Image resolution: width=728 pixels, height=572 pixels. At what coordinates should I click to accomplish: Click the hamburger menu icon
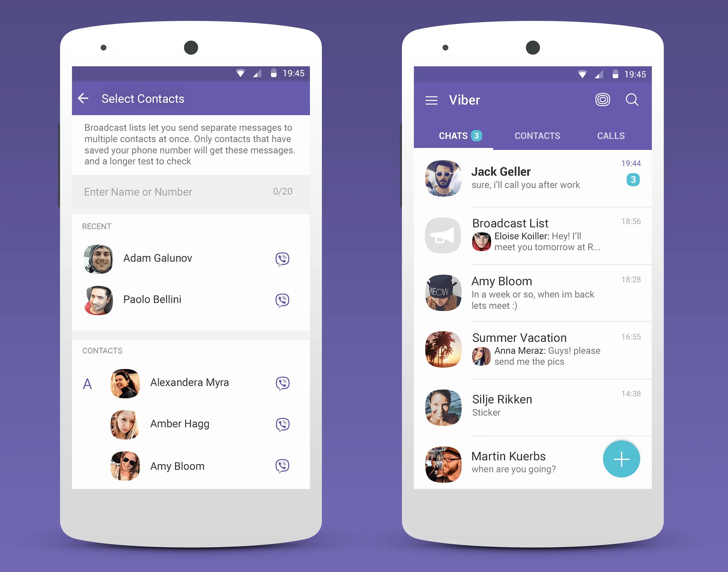(431, 99)
